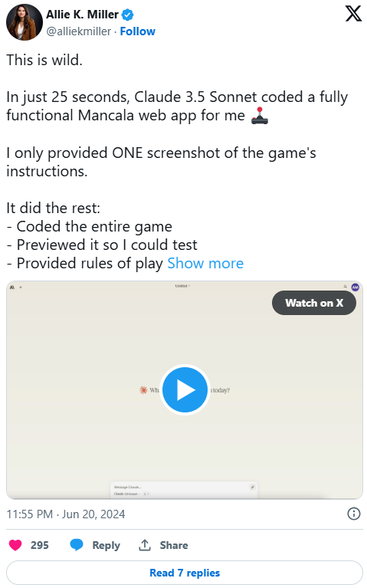Play the embedded video

185,390
